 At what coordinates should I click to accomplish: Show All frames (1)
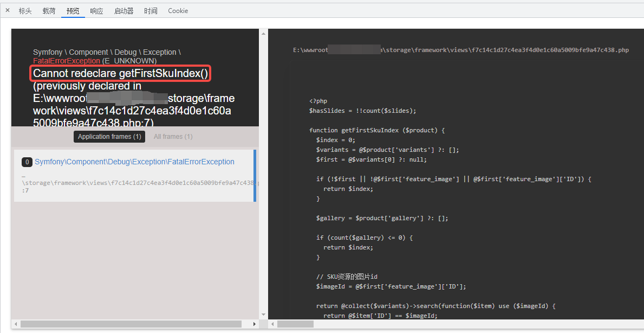(x=173, y=137)
